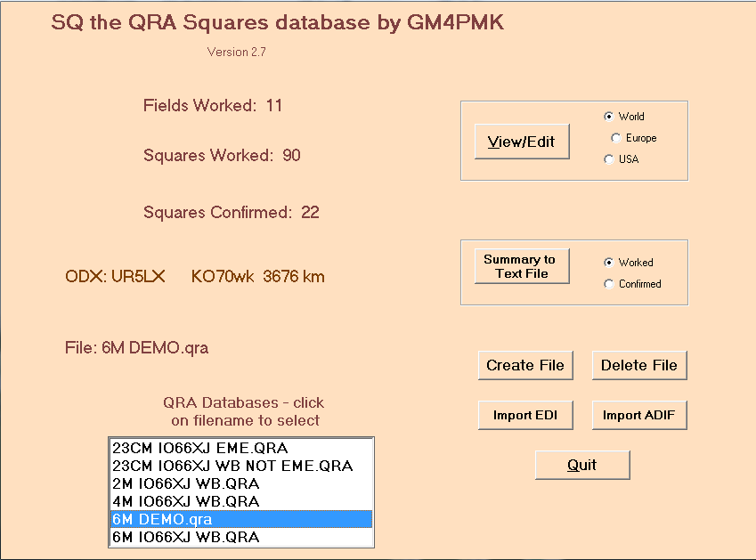This screenshot has width=756, height=560.
Task: Click the Delete File button
Action: (x=638, y=365)
